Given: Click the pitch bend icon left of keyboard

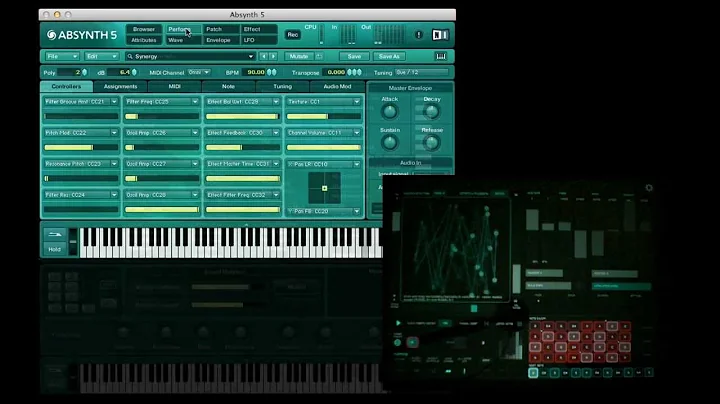Looking at the screenshot, I should [55, 235].
